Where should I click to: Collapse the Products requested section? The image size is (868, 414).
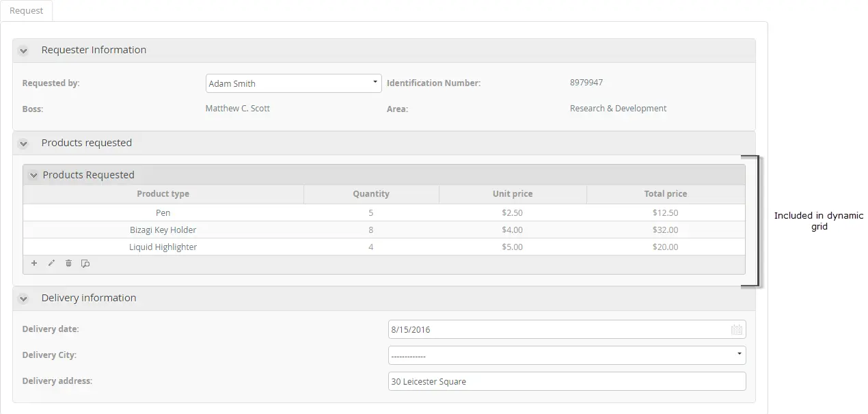click(23, 143)
